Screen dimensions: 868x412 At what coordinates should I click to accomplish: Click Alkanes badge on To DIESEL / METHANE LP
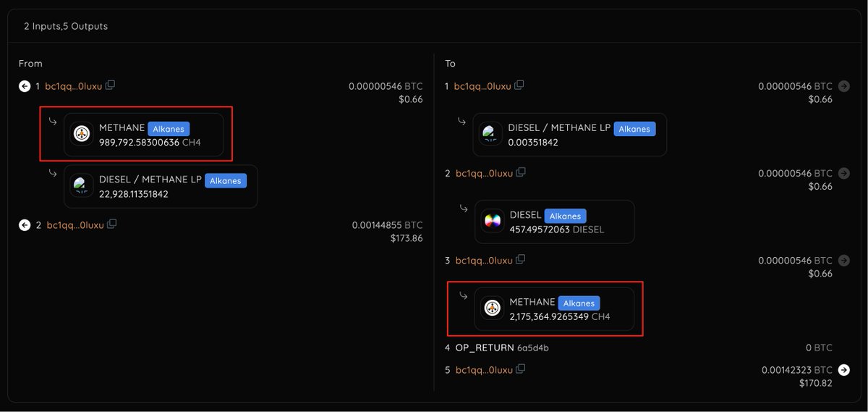634,129
